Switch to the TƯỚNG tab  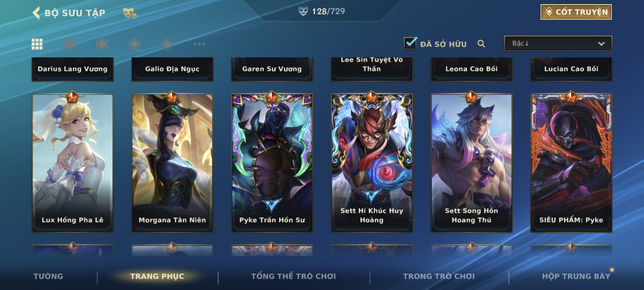pos(48,276)
